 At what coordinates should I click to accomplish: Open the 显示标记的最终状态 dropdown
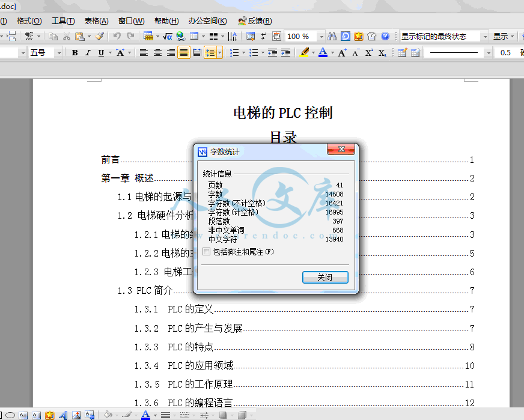[485, 37]
